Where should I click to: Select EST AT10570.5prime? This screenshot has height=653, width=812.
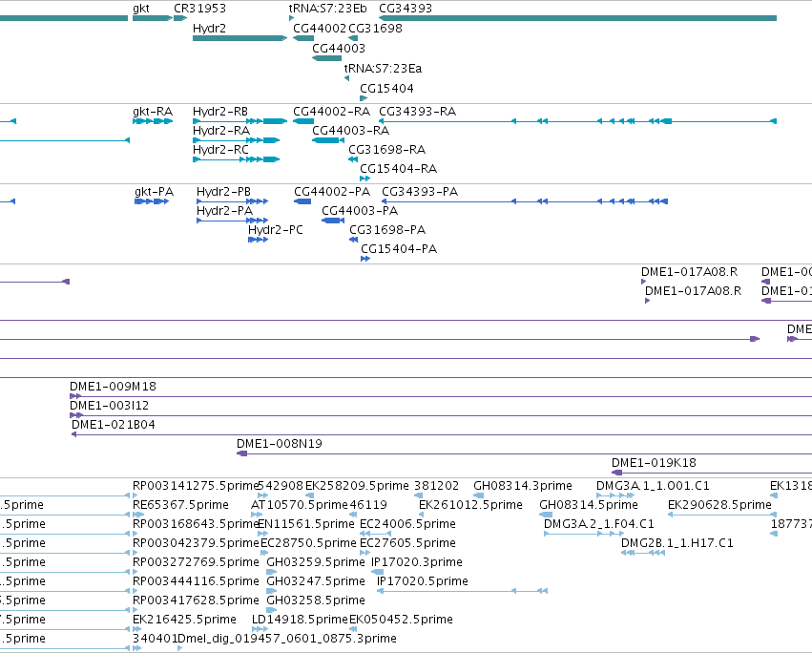click(x=300, y=505)
